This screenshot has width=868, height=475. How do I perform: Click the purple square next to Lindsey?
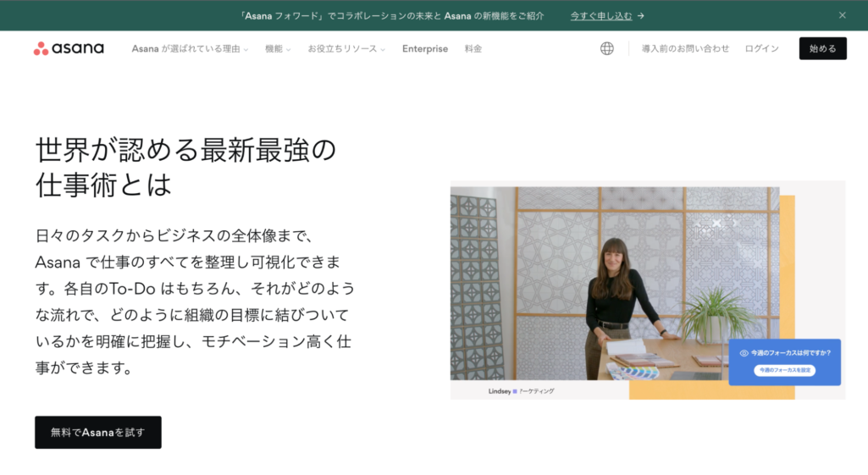click(x=515, y=391)
